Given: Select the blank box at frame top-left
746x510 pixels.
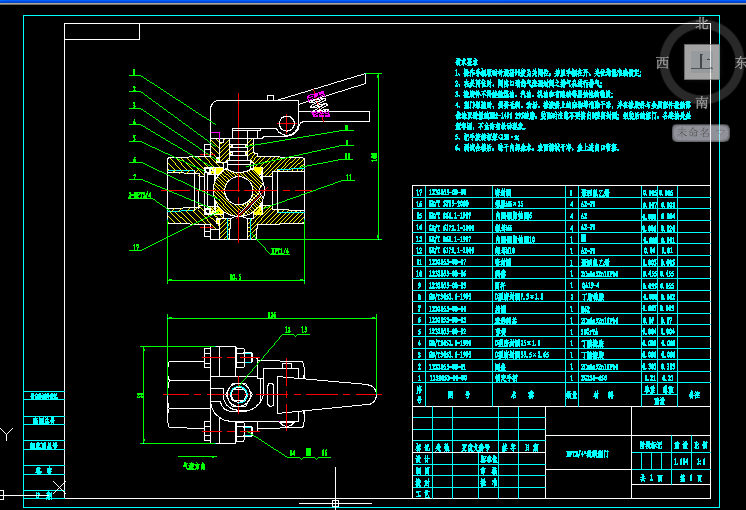Looking at the screenshot, I should coord(102,31).
